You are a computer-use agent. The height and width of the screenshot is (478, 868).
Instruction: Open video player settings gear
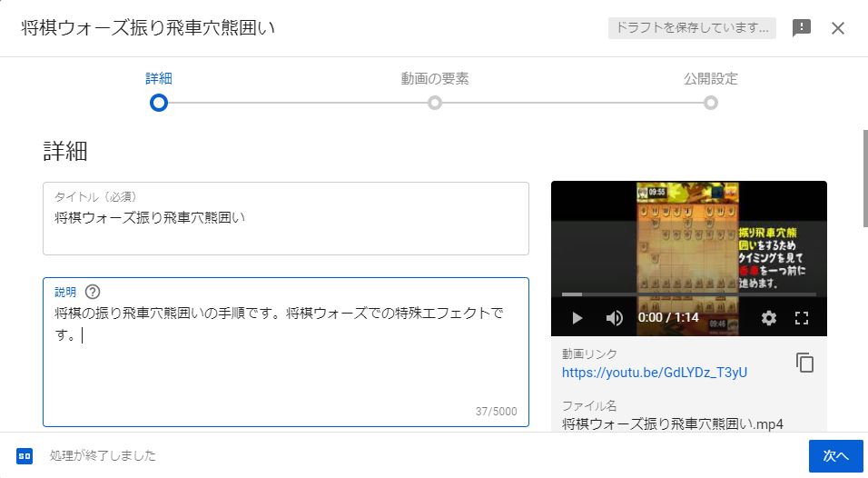pyautogui.click(x=768, y=318)
